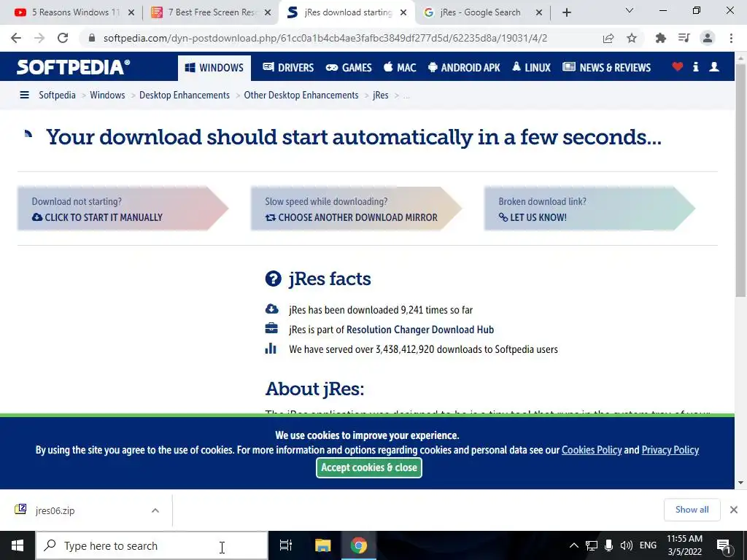747x560 pixels.
Task: Click the user account icon in Softpedia header
Action: point(714,67)
